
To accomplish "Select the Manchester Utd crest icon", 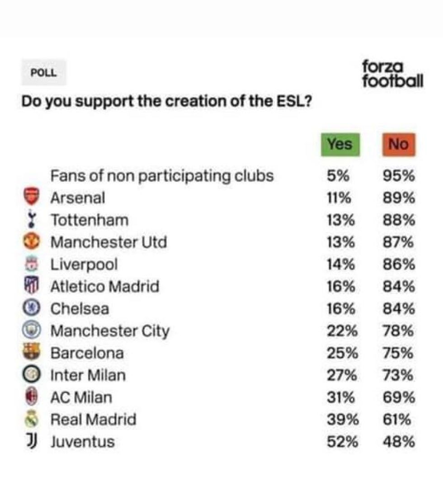I will point(31,242).
